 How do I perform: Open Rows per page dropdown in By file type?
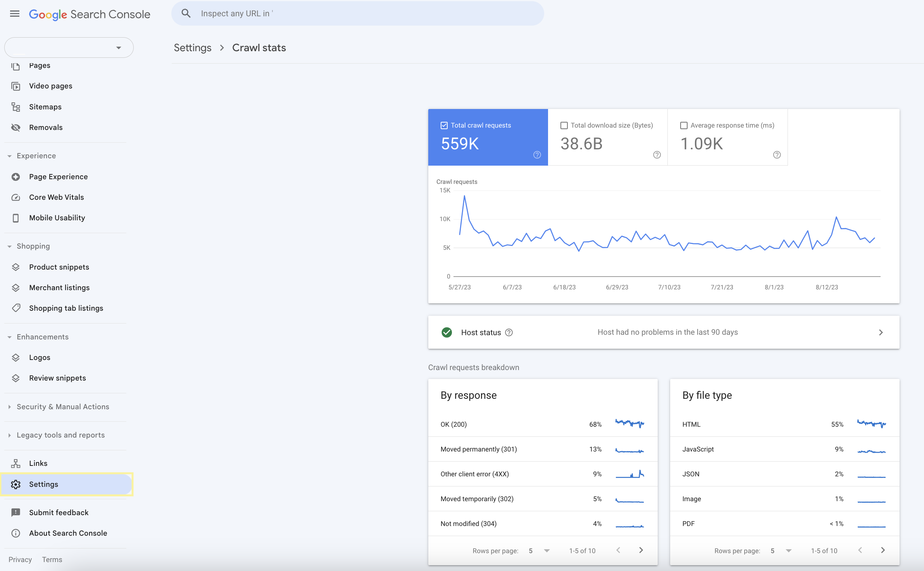(781, 551)
